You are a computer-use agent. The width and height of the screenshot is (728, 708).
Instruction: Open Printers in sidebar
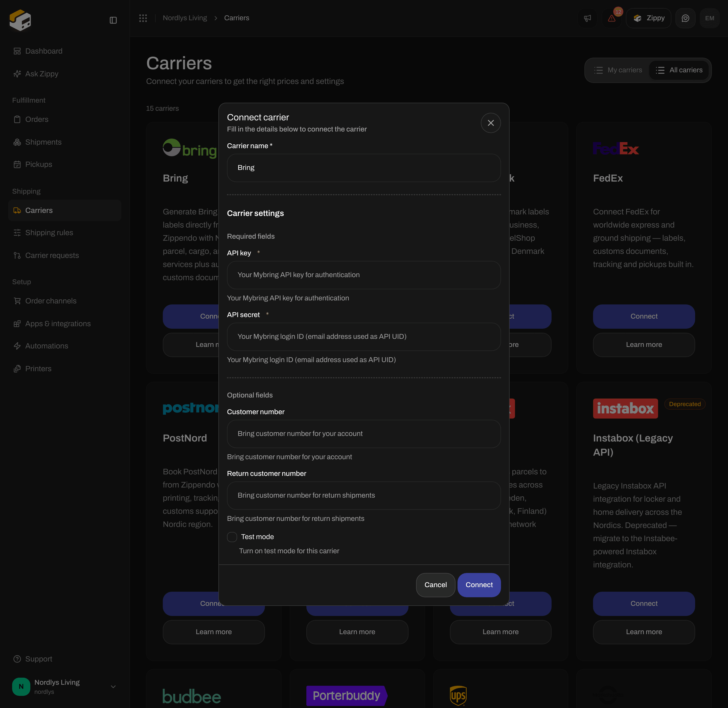(65, 368)
